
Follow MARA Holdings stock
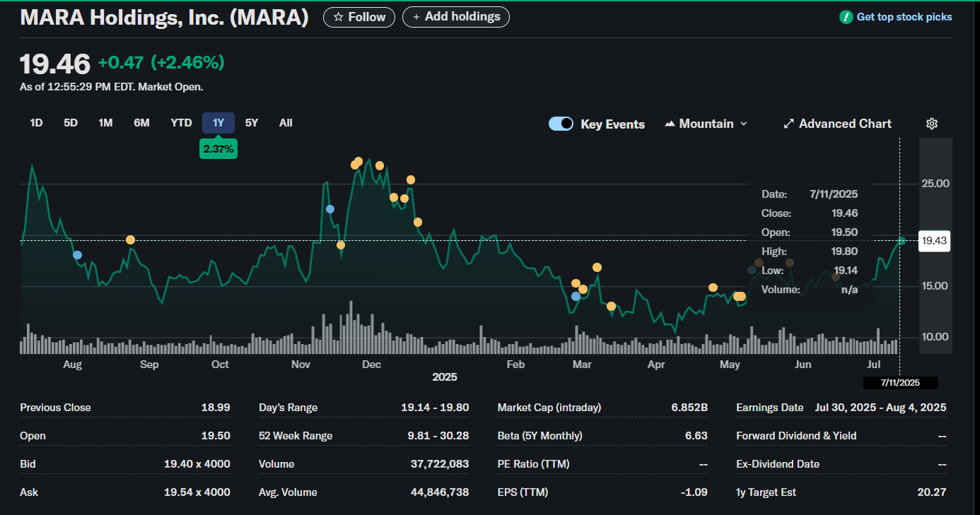[x=359, y=17]
